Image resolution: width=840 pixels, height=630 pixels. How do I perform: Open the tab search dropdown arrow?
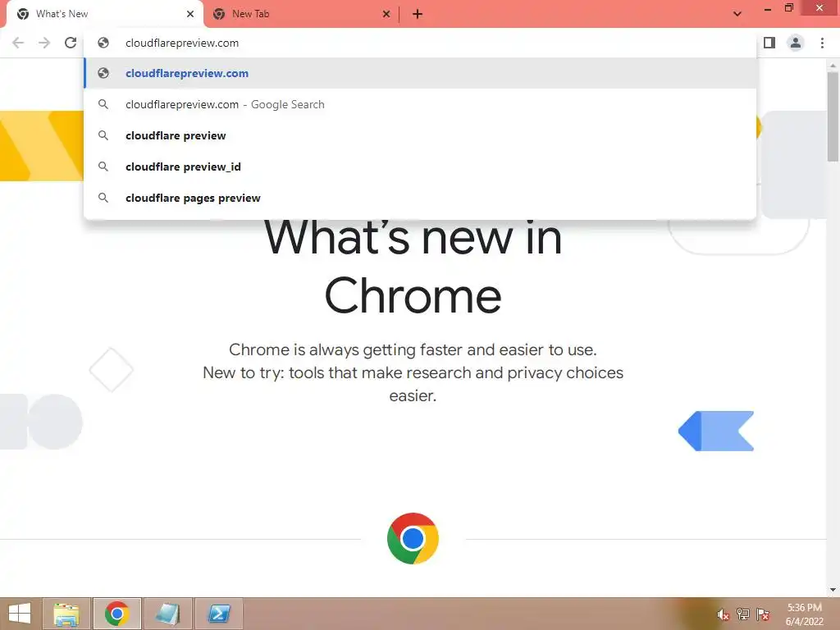(x=737, y=14)
